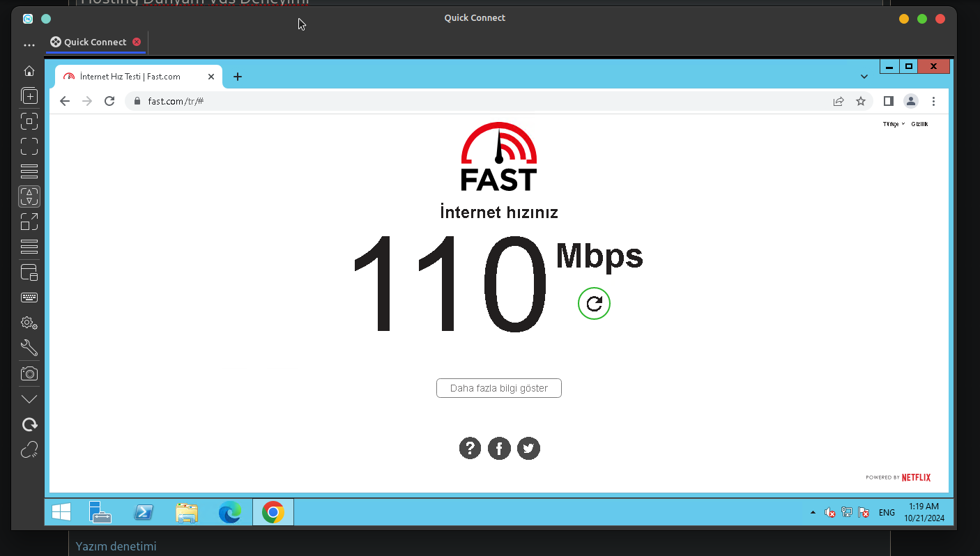Share on Twitter via the bird icon
Screen dimensions: 980x556
pos(528,448)
